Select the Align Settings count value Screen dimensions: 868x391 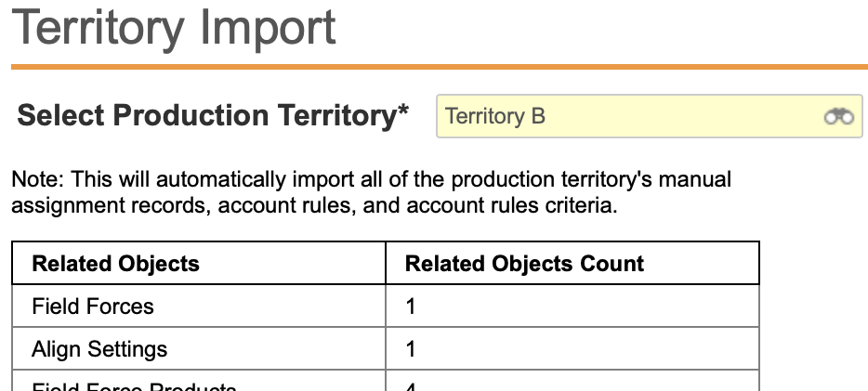(x=410, y=349)
